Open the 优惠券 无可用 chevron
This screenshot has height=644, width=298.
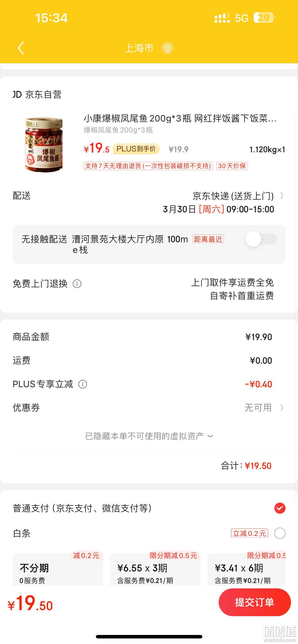click(282, 408)
